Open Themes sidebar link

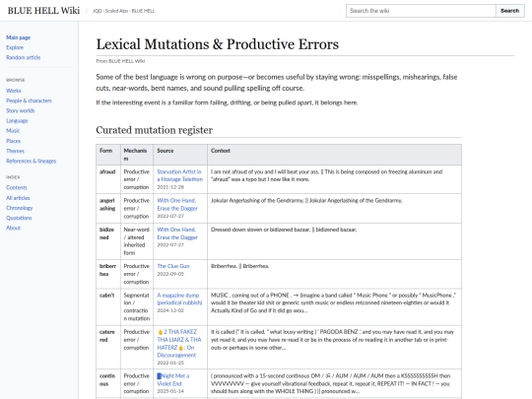point(15,151)
